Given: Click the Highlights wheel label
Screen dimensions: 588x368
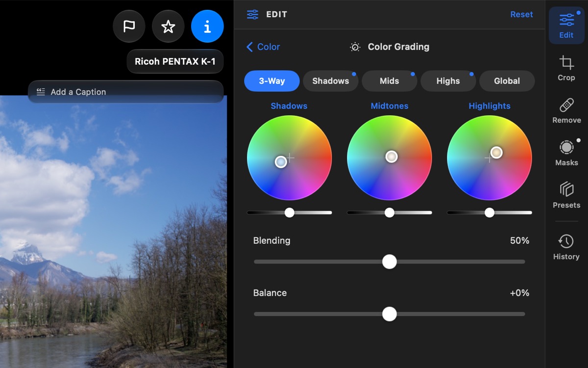Looking at the screenshot, I should pyautogui.click(x=490, y=106).
